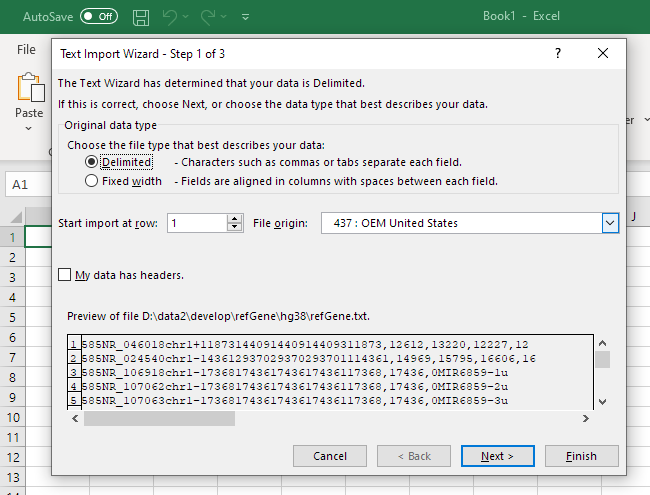This screenshot has width=650, height=495.
Task: Select row header 10 in worksheet
Action: [12, 417]
